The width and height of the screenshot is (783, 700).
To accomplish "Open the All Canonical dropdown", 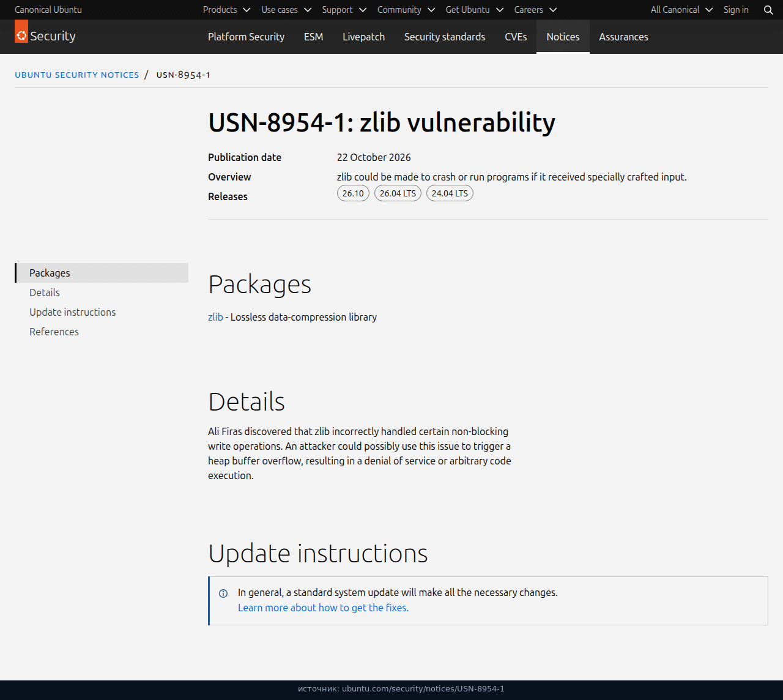I will click(681, 10).
